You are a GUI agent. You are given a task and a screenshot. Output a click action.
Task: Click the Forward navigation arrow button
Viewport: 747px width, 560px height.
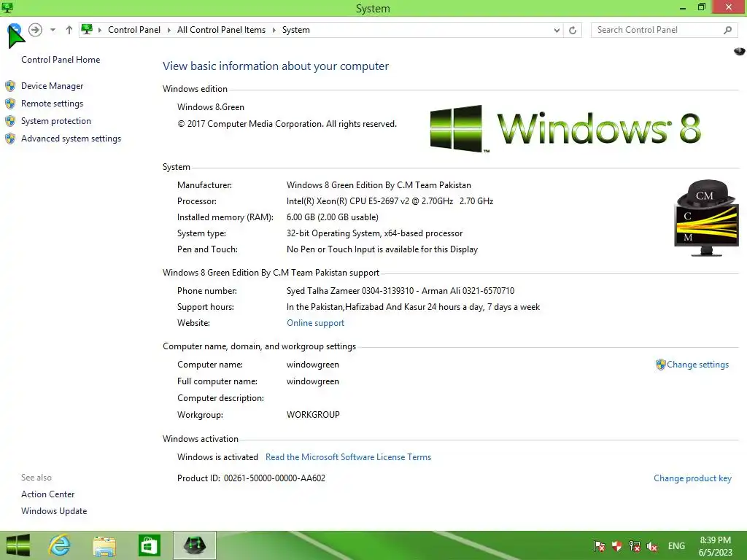click(35, 30)
